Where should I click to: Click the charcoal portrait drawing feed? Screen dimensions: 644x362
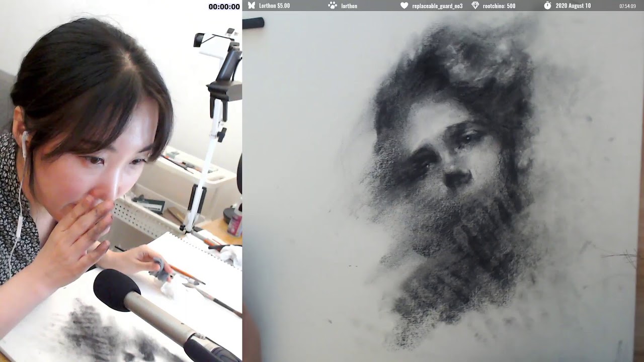pos(443,187)
